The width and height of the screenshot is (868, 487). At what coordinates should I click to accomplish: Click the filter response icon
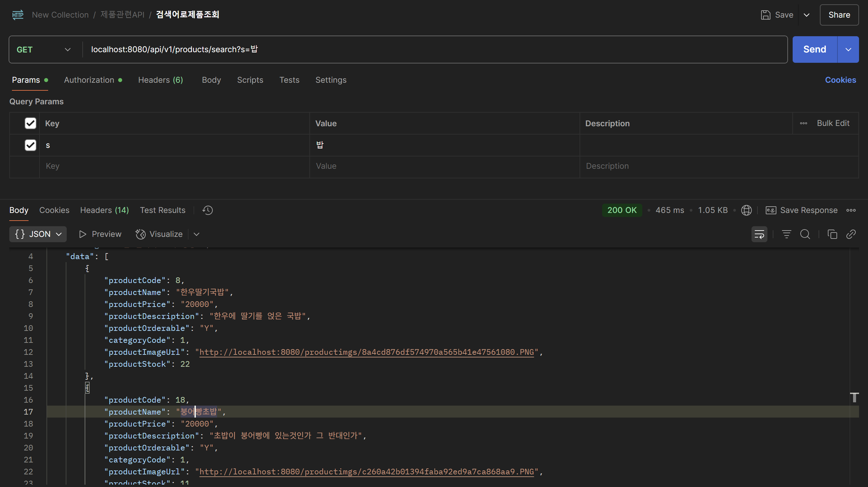pyautogui.click(x=786, y=234)
